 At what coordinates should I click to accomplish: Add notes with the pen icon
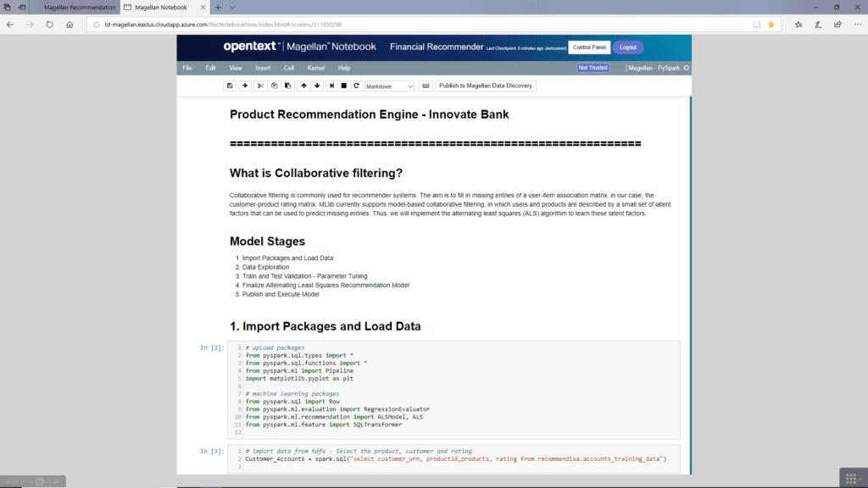pos(818,25)
